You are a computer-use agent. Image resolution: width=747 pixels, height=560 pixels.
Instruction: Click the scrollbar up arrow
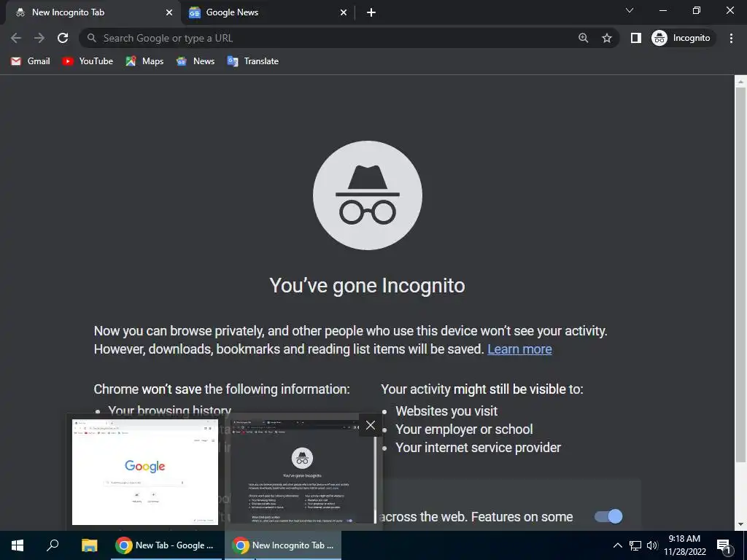click(740, 82)
